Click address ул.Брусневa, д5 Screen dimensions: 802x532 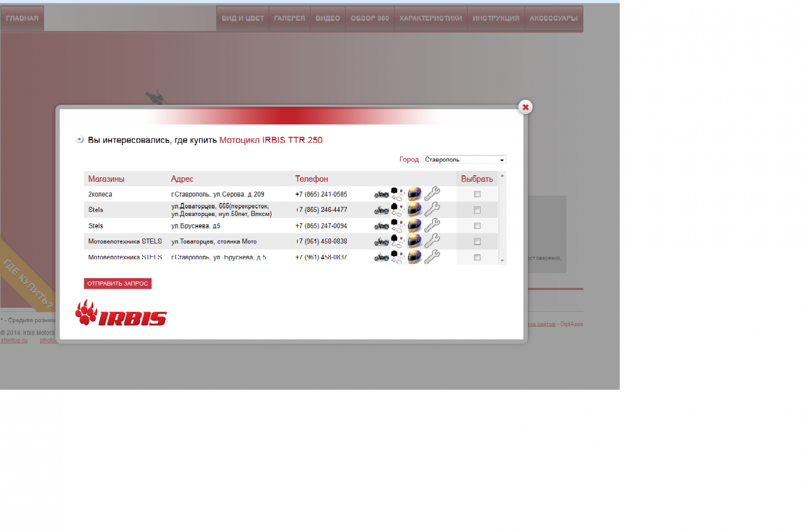195,226
